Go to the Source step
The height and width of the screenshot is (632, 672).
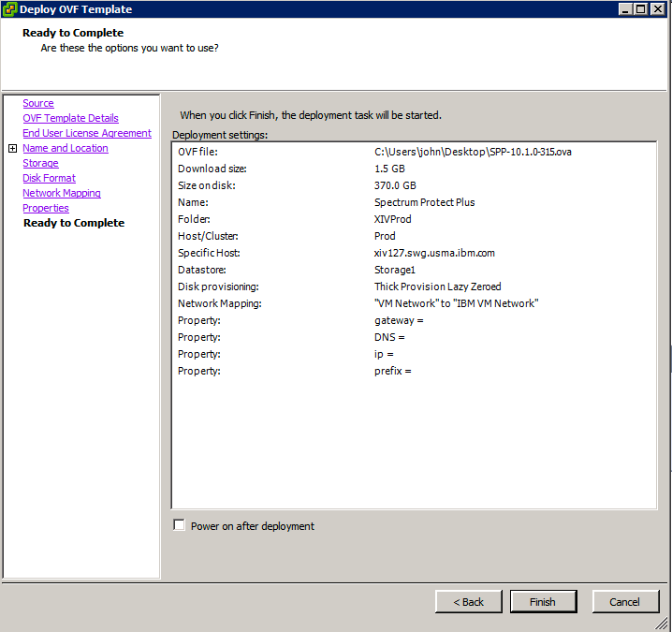[38, 103]
